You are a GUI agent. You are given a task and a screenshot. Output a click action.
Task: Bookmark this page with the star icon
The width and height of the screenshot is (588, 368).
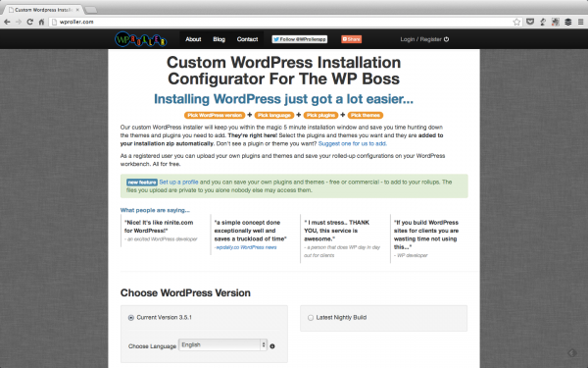(516, 22)
